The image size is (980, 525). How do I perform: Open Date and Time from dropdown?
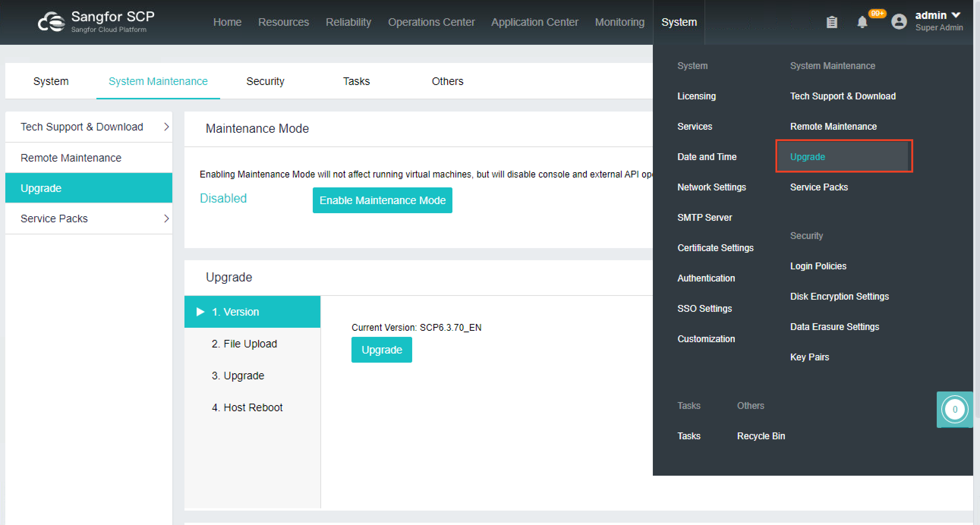(x=707, y=157)
